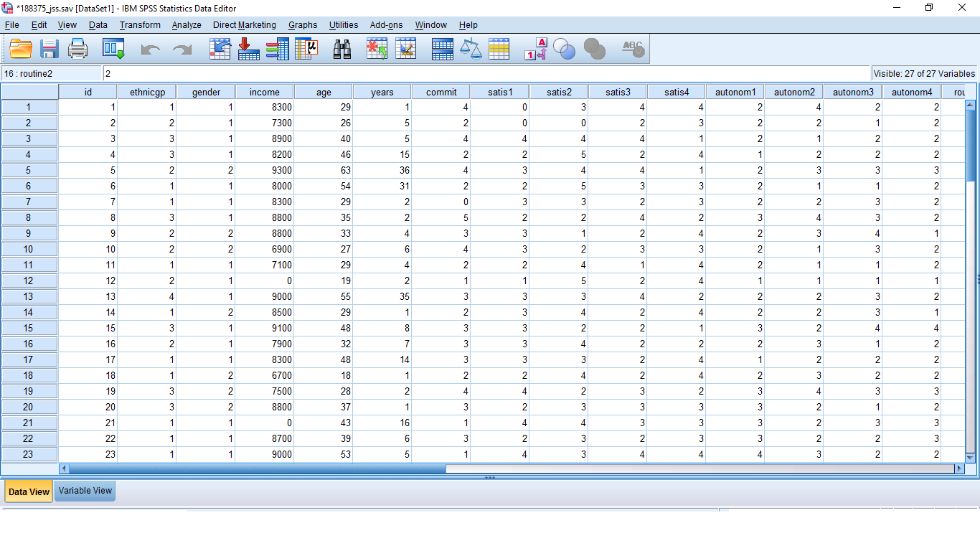Select the 'gender' column header
The image size is (980, 551).
205,92
